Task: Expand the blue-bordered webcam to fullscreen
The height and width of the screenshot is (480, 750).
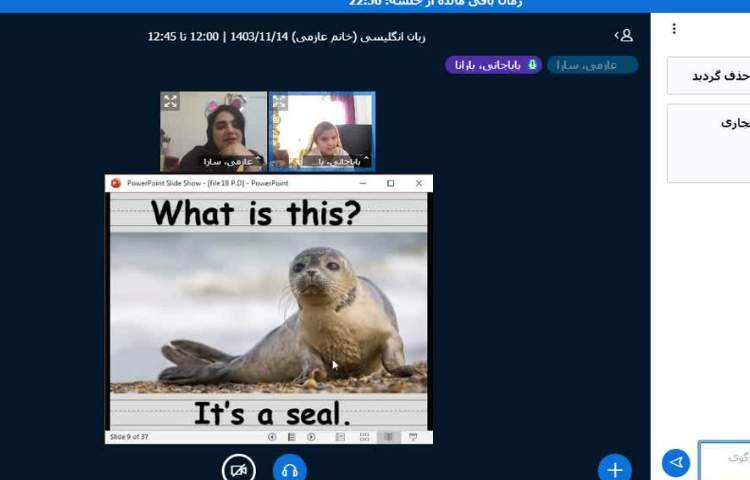Action: click(x=280, y=101)
